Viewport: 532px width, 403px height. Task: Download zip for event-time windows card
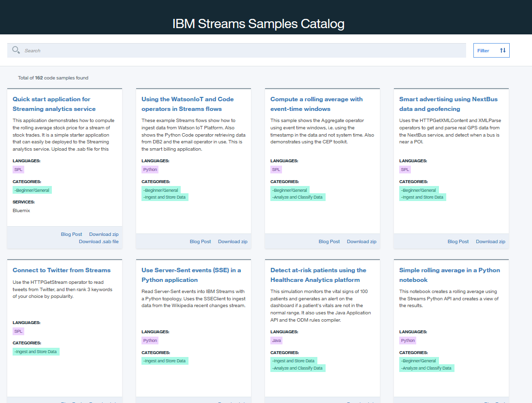pyautogui.click(x=361, y=242)
